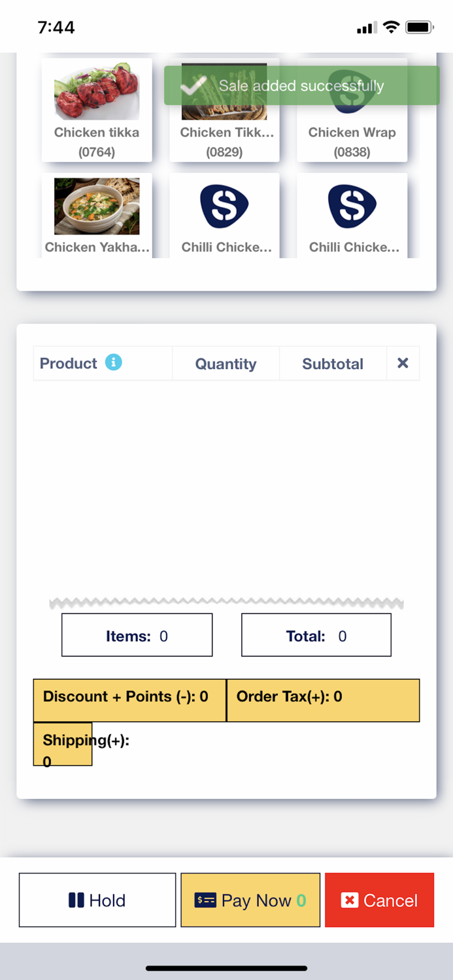Select the Chilli Chicken placeholder logo icon
The height and width of the screenshot is (980, 453).
click(224, 205)
